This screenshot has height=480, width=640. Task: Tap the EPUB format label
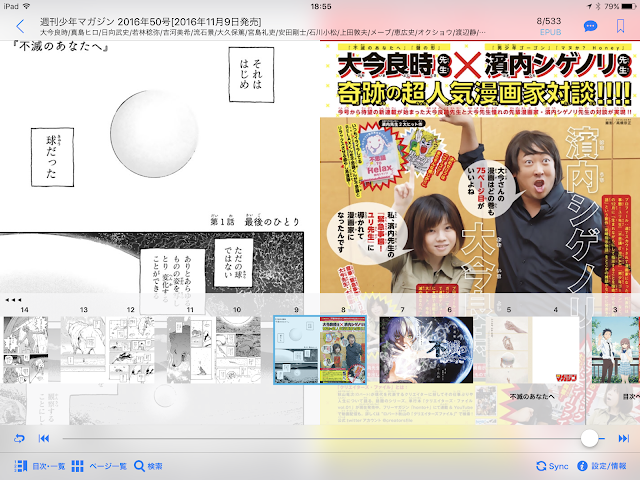coord(550,32)
